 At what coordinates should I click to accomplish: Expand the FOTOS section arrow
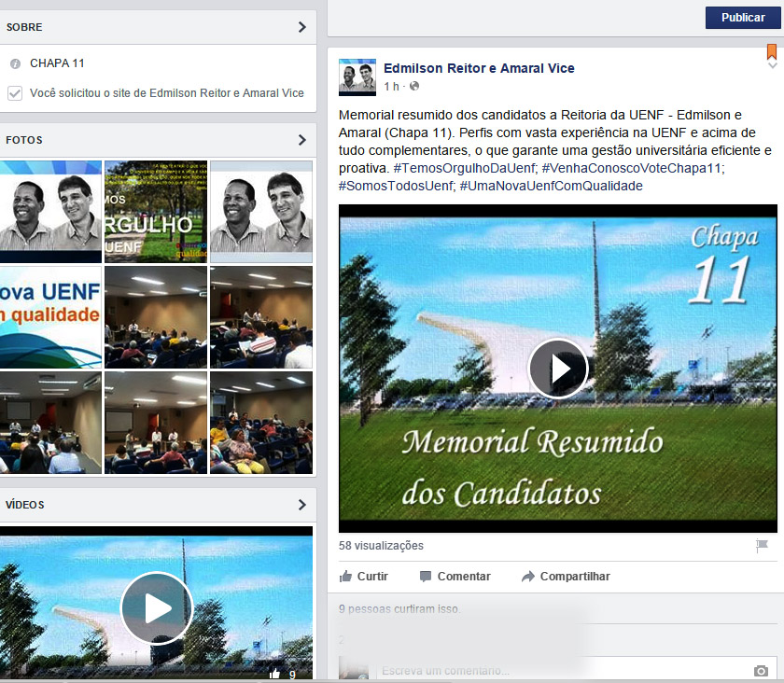(x=301, y=140)
